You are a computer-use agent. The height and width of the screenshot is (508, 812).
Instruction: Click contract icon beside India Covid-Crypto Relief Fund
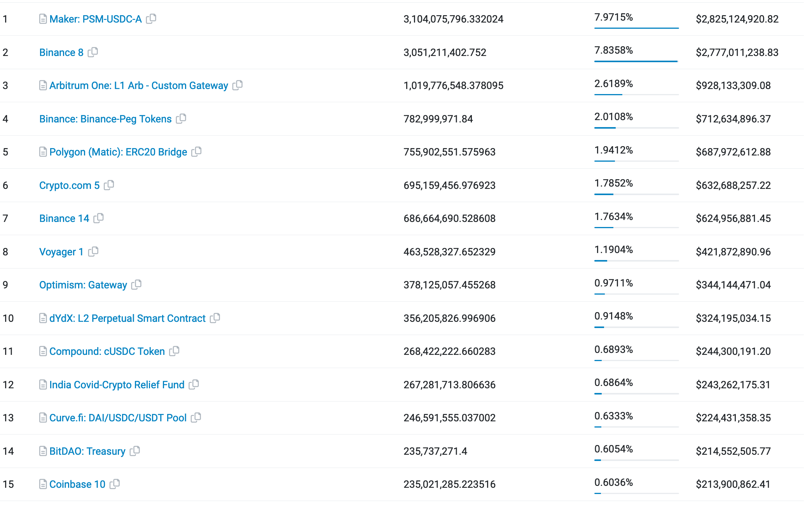tap(43, 385)
